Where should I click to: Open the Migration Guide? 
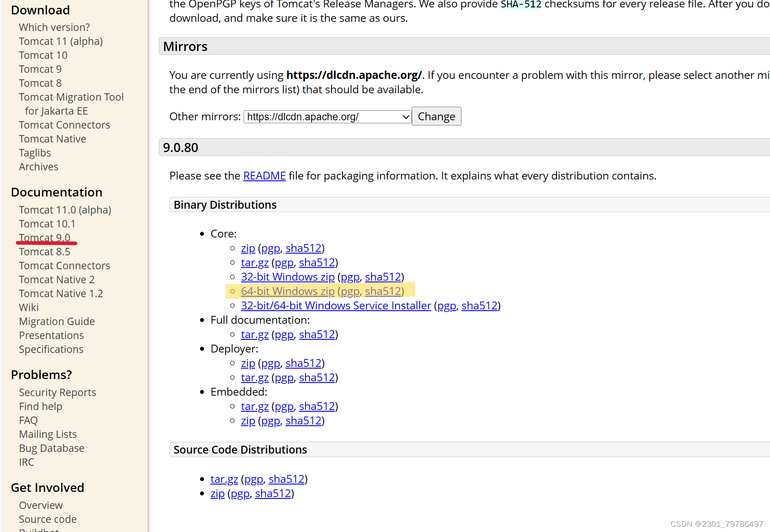[x=57, y=321]
